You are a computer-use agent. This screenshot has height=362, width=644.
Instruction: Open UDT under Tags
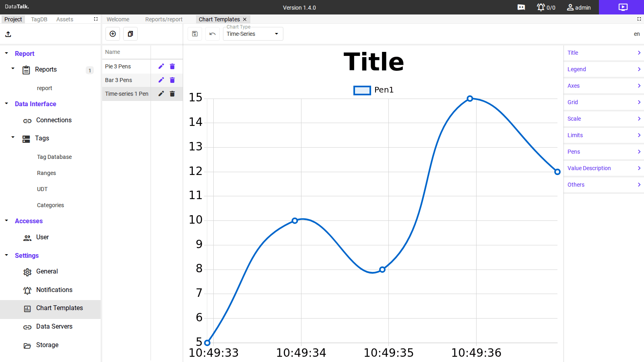point(42,189)
